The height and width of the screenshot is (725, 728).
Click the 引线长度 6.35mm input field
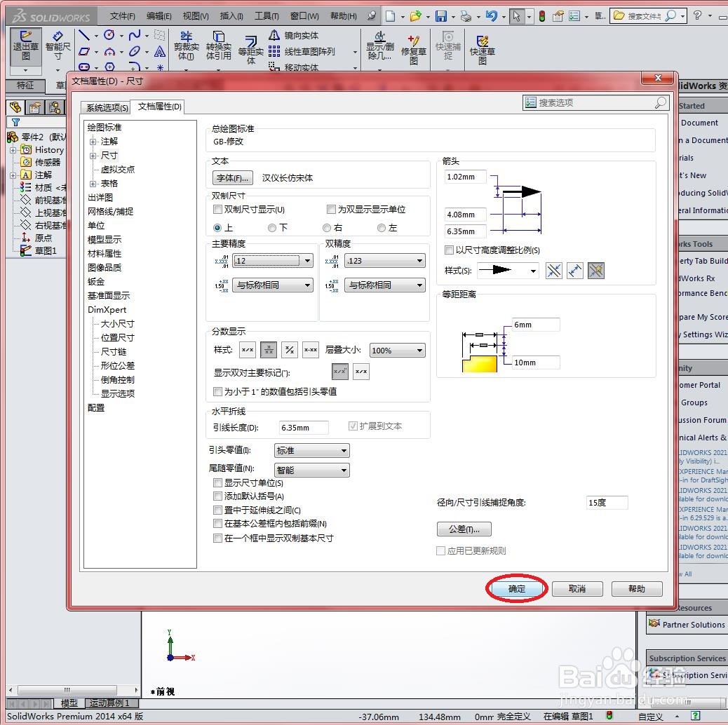point(304,428)
